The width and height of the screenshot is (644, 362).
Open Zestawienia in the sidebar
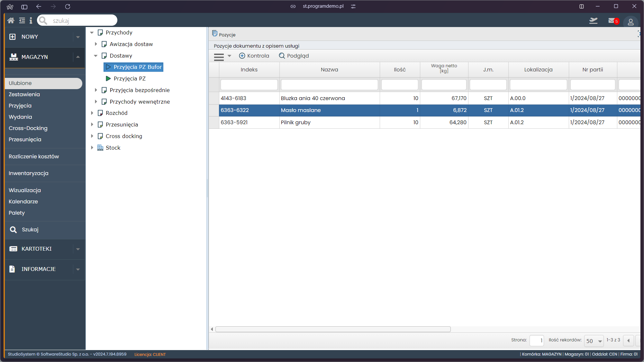pyautogui.click(x=24, y=95)
